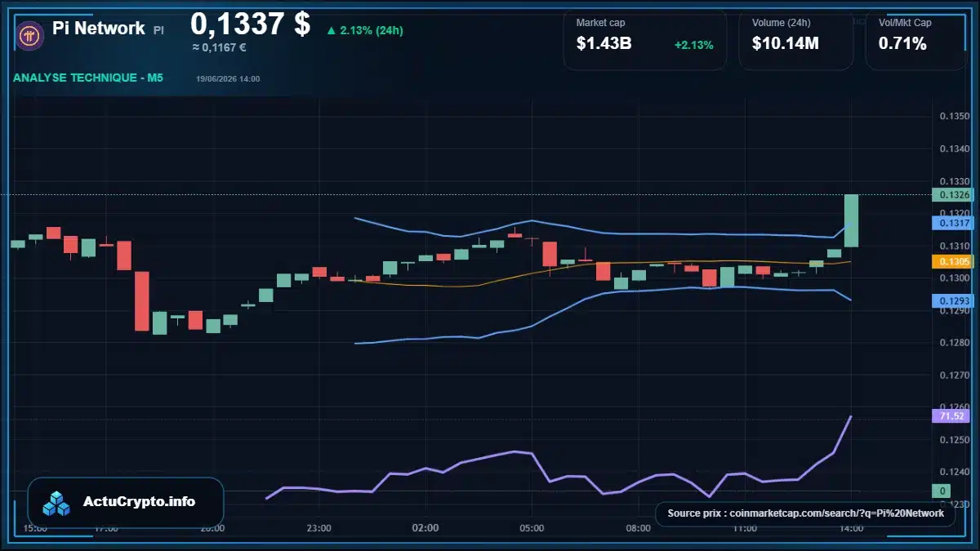The height and width of the screenshot is (551, 980).
Task: Click the 14:00 time axis label
Action: pyautogui.click(x=851, y=528)
